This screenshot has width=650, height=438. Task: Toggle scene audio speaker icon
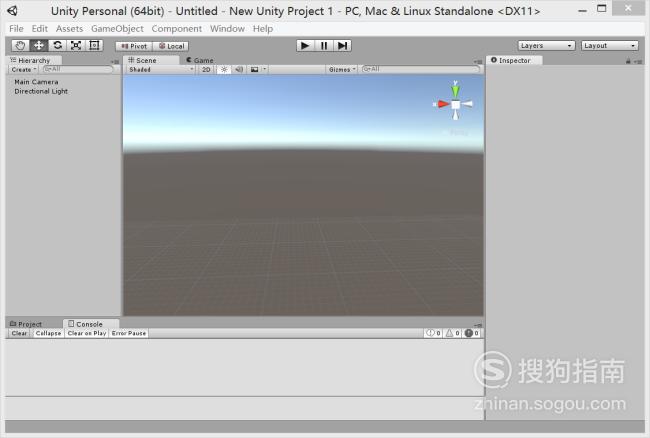239,70
